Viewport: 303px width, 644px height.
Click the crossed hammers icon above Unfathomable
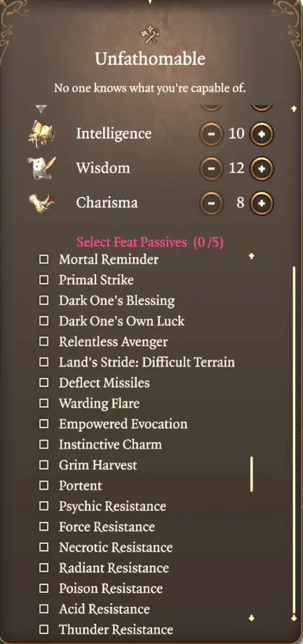[x=150, y=35]
